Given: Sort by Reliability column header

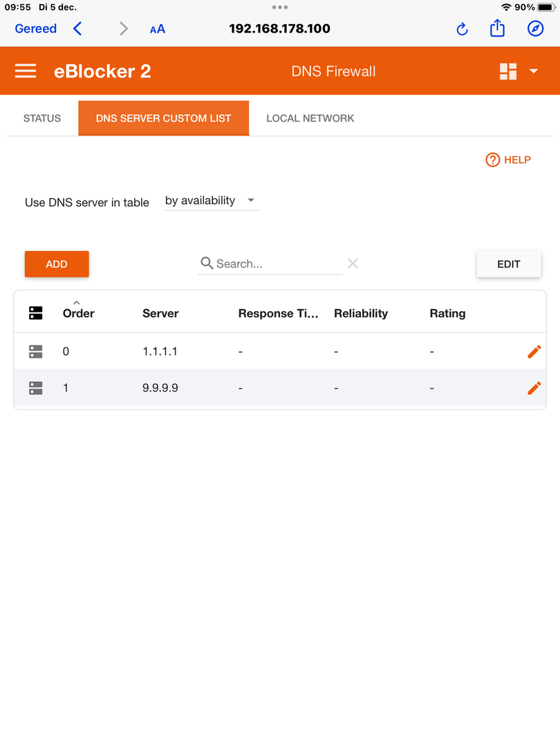Looking at the screenshot, I should [x=361, y=313].
